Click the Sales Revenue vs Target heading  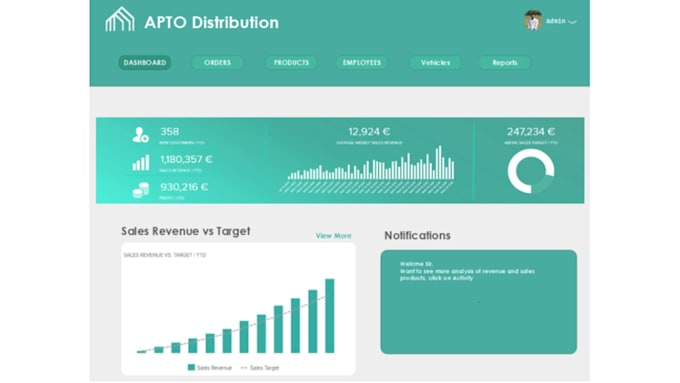(186, 231)
